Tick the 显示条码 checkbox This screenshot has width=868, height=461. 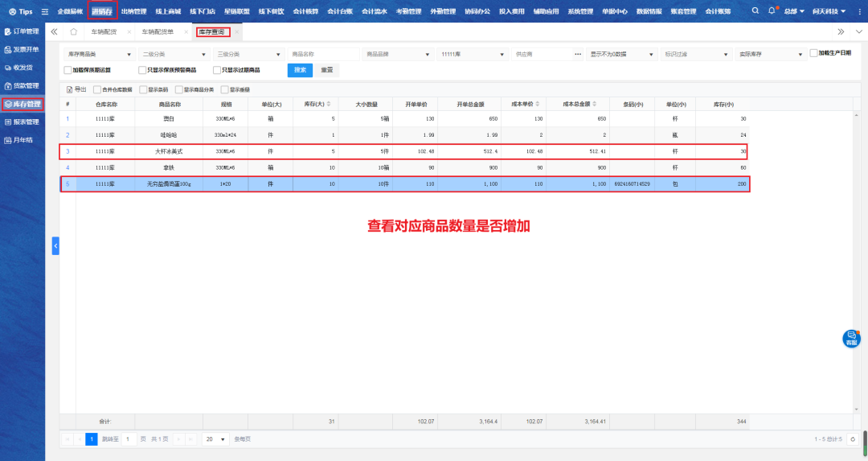coord(143,89)
